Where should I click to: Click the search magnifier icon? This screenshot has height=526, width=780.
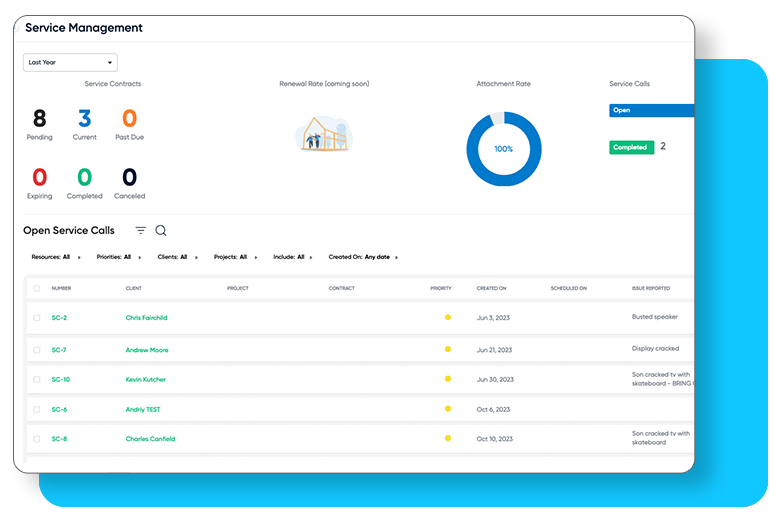tap(161, 230)
